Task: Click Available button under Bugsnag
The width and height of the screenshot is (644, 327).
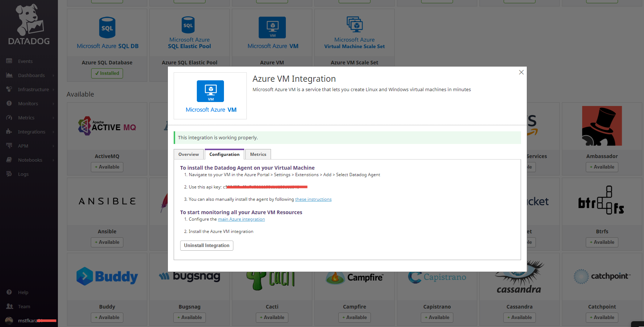Action: 190,317
